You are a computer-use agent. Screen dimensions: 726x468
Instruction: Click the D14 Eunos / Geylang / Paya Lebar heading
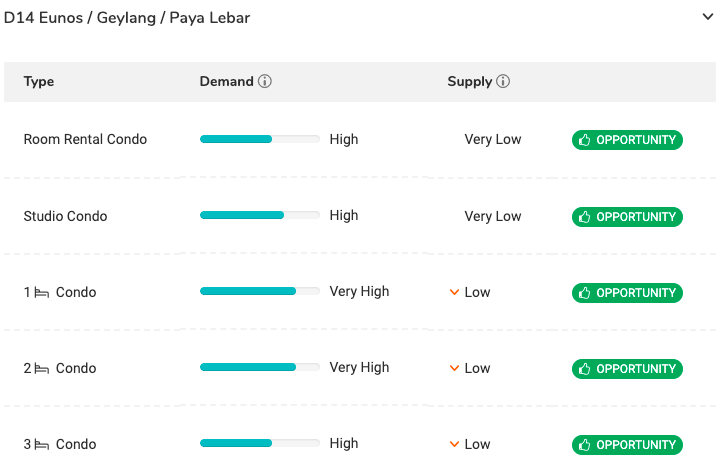point(127,18)
